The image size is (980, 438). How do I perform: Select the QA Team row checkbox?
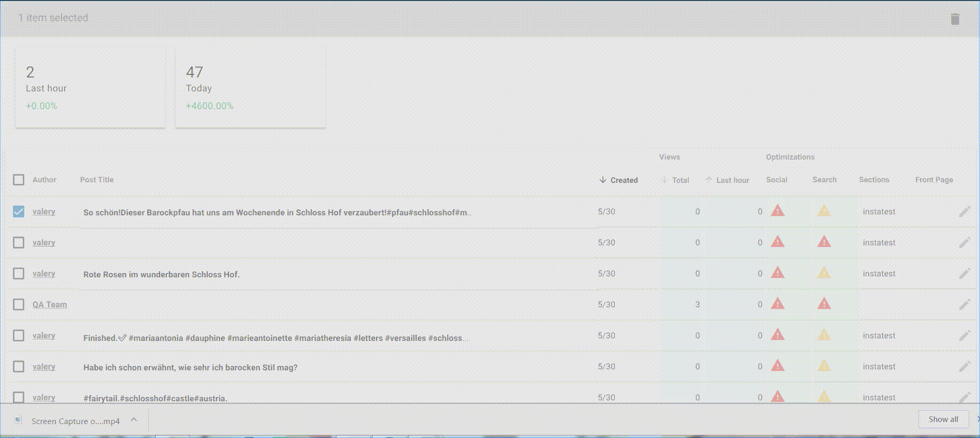click(19, 305)
